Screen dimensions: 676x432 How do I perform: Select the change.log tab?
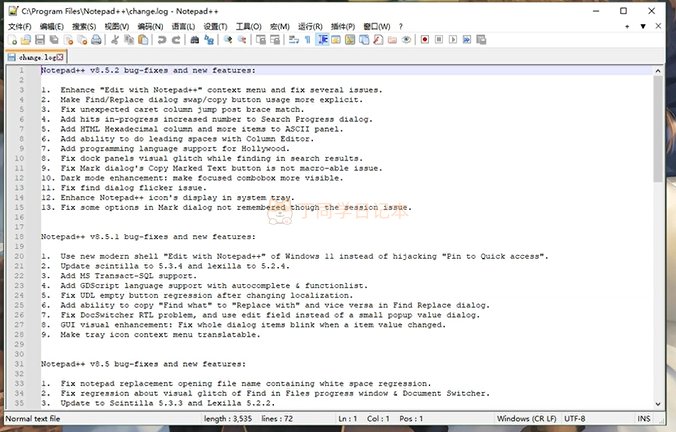point(35,57)
